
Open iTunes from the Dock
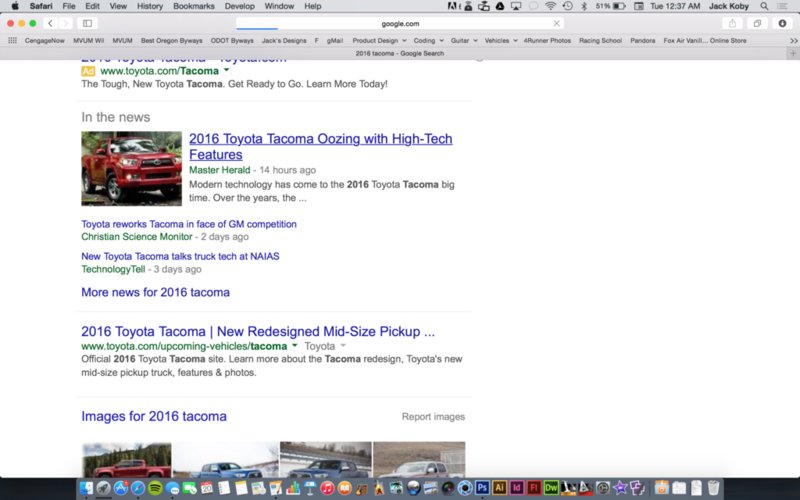[327, 488]
